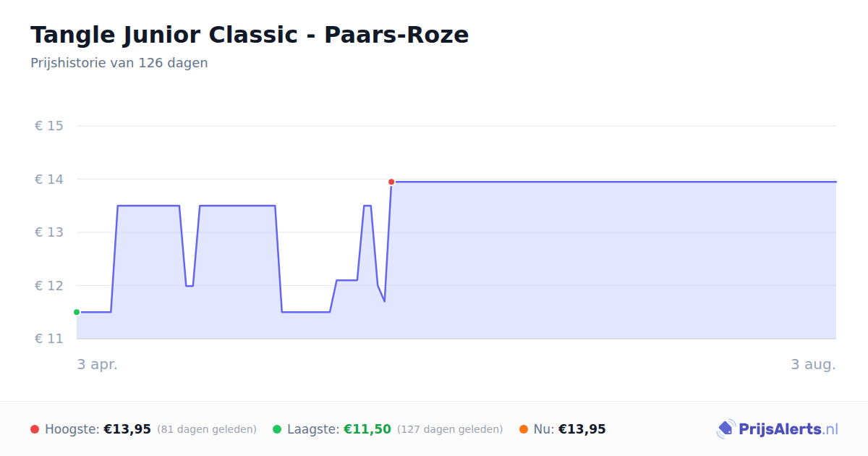This screenshot has width=868, height=456.
Task: Click the 3 apr. start date label
Action: coord(98,364)
